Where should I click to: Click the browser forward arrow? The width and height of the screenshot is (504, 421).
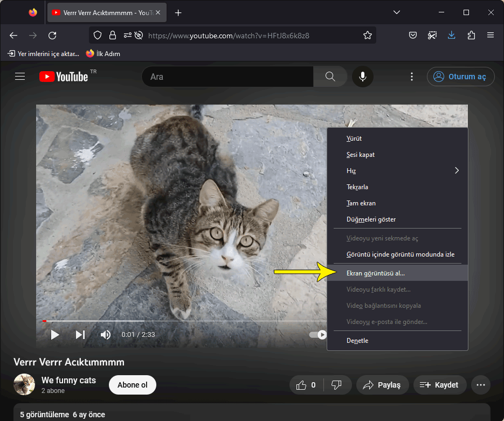(33, 36)
